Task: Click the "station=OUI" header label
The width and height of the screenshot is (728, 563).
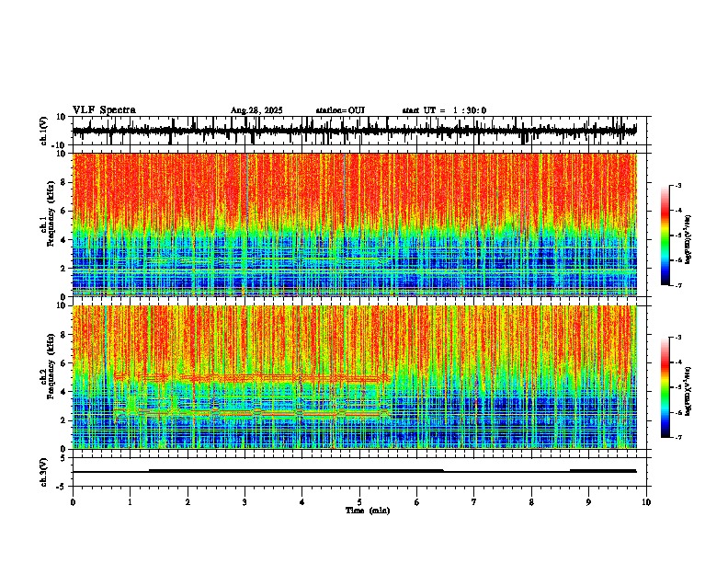Action: [340, 110]
